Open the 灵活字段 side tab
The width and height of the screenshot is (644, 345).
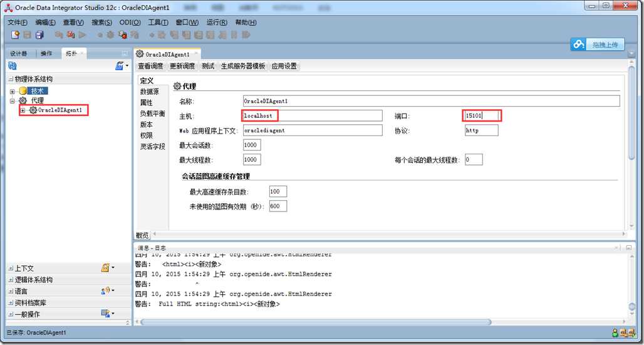click(153, 146)
